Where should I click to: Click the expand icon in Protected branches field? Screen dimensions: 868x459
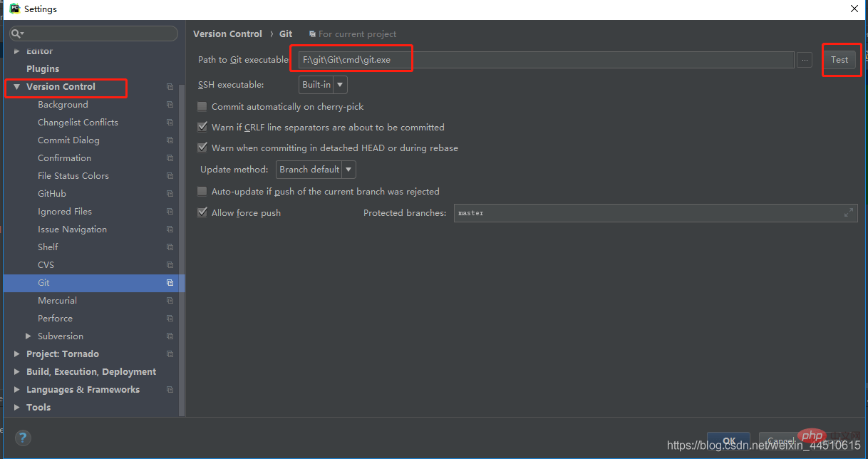coord(848,213)
